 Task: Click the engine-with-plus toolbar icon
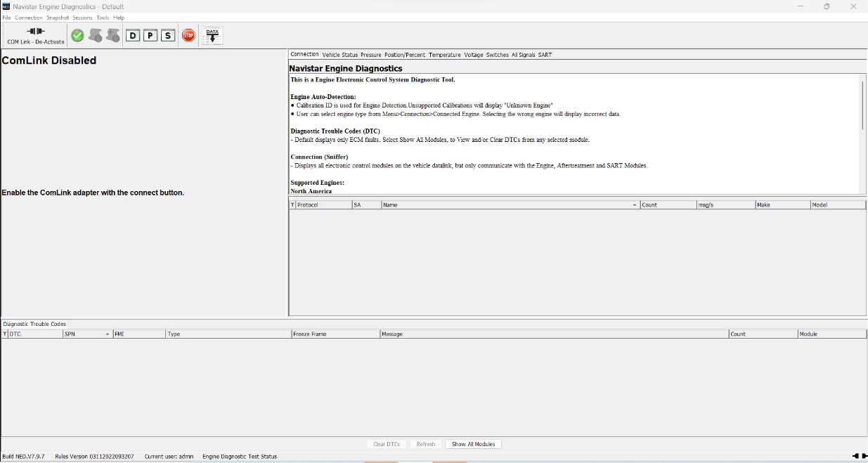[113, 34]
